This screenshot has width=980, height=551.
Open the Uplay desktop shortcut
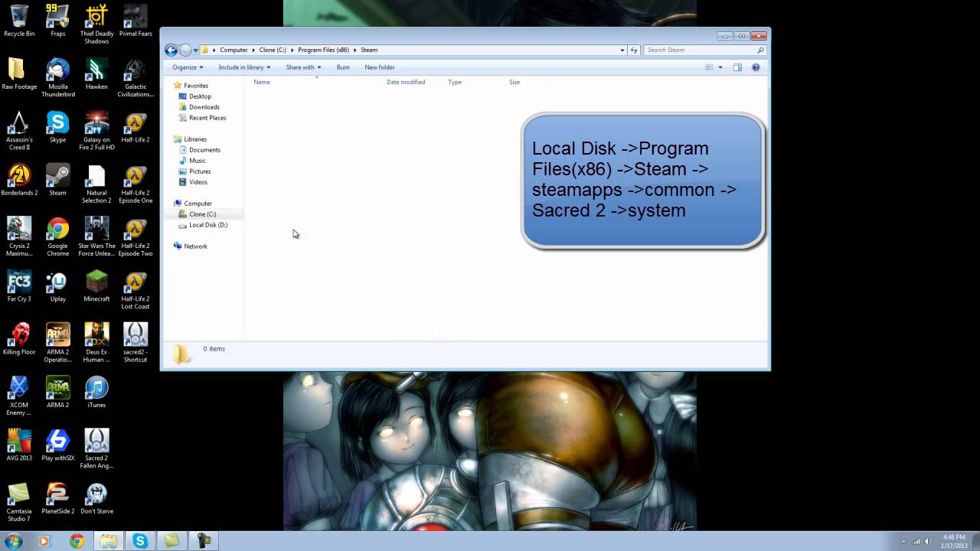point(57,286)
